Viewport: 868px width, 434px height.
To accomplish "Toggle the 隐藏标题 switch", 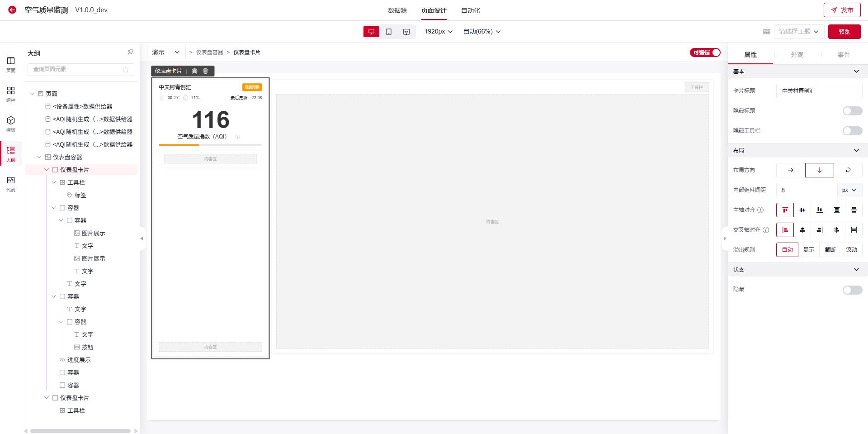I will [852, 111].
